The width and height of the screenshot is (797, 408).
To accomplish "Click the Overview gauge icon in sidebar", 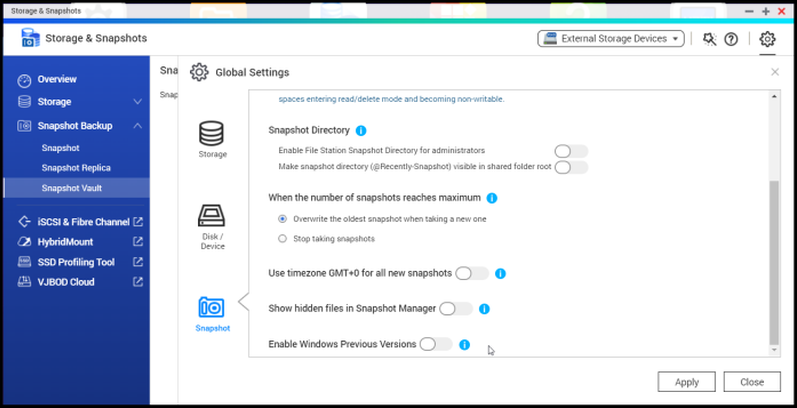I will pyautogui.click(x=24, y=80).
